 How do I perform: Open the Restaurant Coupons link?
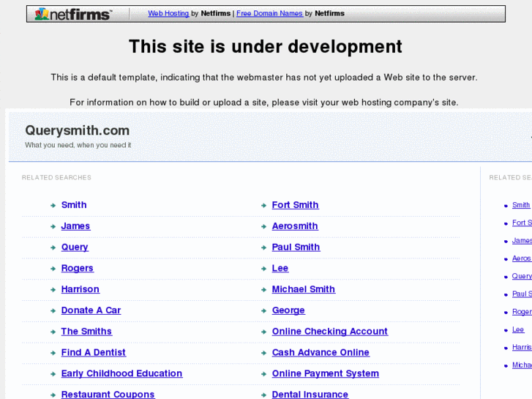tap(108, 395)
